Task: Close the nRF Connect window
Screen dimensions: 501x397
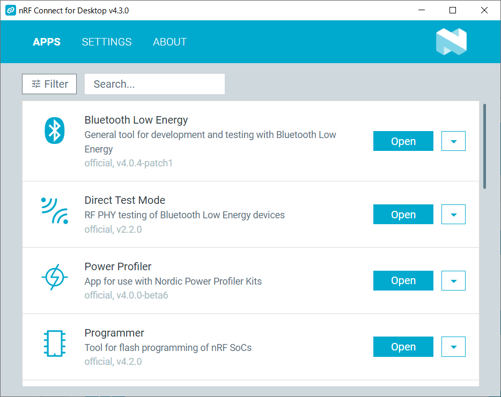Action: (484, 10)
